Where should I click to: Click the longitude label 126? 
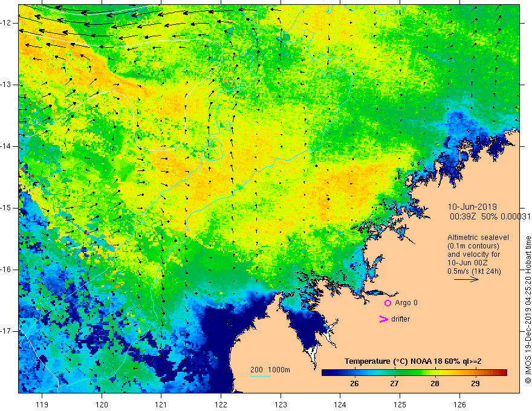point(459,404)
